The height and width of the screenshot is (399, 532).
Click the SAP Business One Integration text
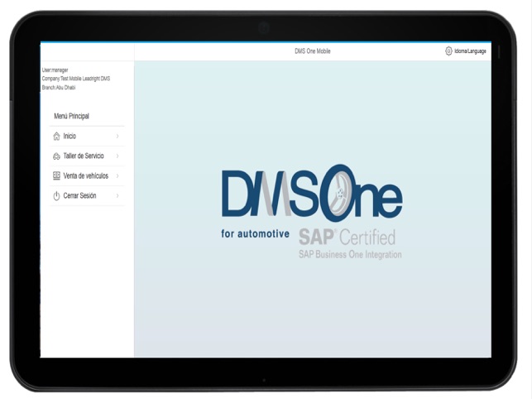[x=350, y=254]
